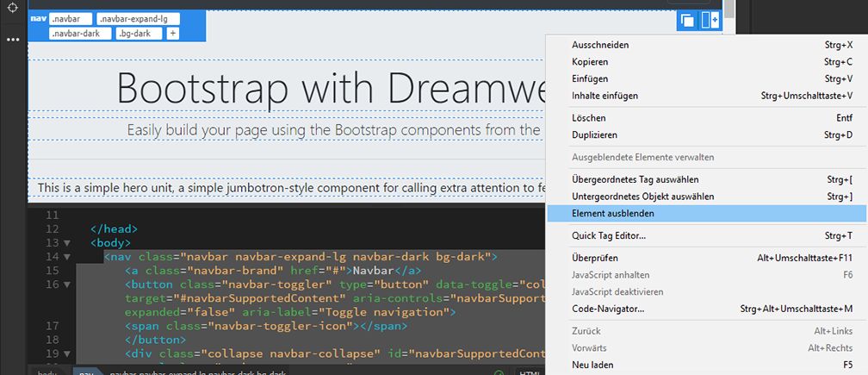Click the 'Easily build your page' subtitle
Viewport: 868px width, 375px height.
[333, 130]
